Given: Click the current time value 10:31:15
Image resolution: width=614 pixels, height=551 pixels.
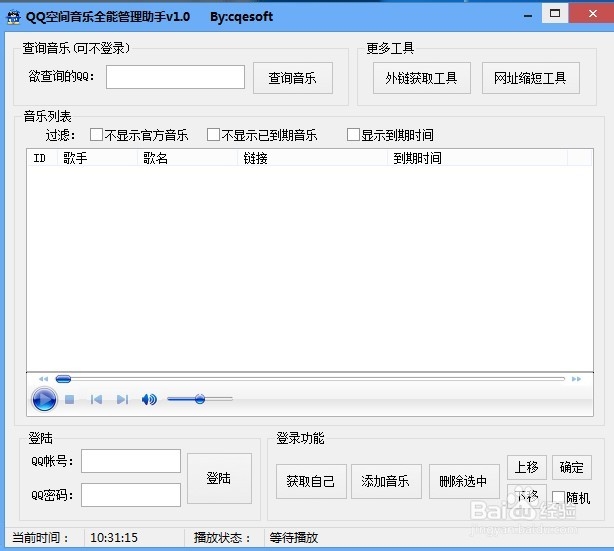Looking at the screenshot, I should [x=114, y=538].
